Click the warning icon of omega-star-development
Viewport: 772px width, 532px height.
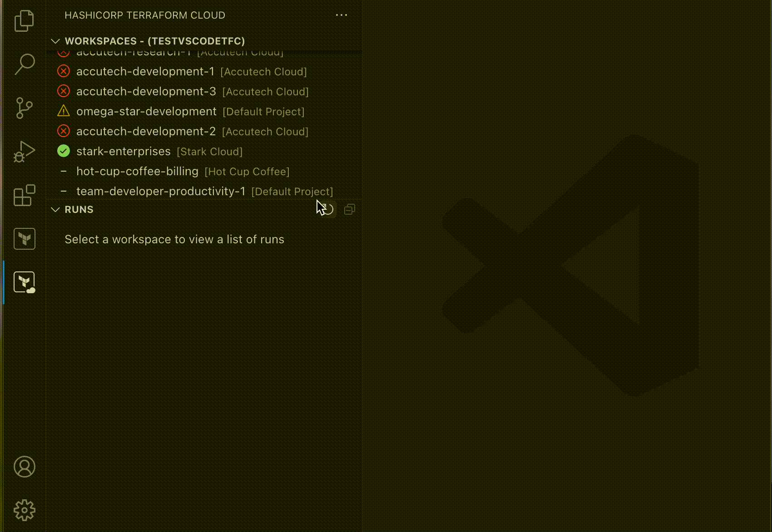click(x=64, y=111)
